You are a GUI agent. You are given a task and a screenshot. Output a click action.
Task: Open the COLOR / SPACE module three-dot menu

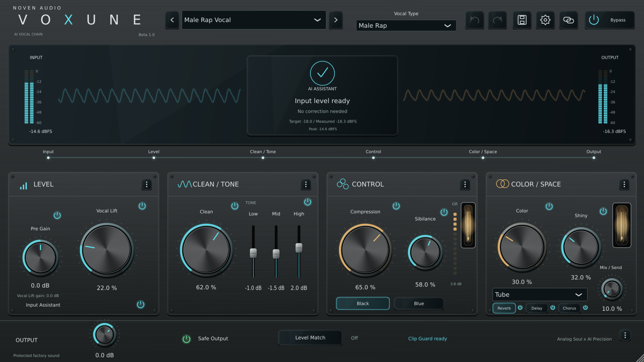(624, 184)
